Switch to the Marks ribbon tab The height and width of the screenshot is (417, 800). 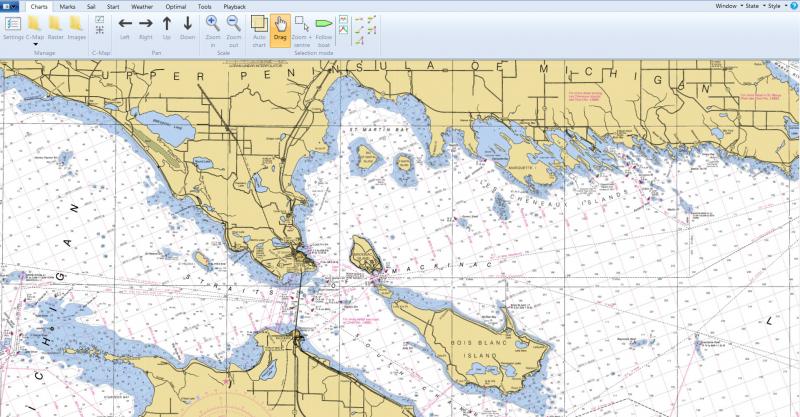click(x=67, y=6)
